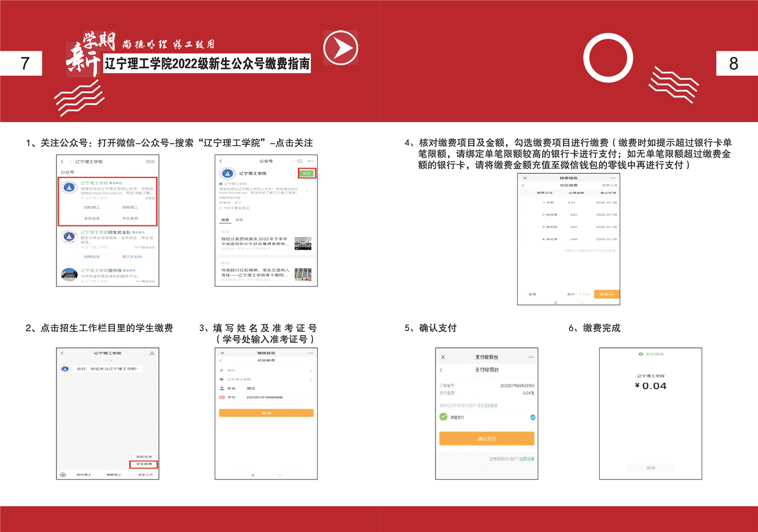Close the 支付收银台 page with the X
The height and width of the screenshot is (532, 758).
click(443, 357)
